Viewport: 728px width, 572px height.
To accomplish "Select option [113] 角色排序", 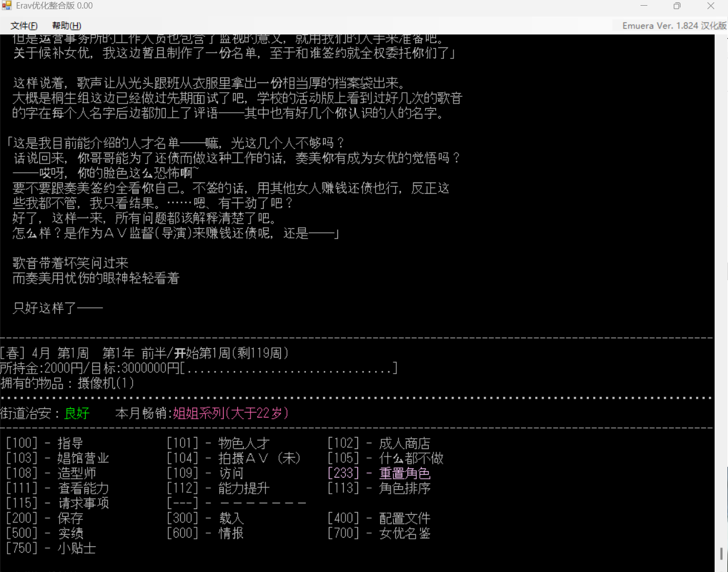I will (379, 488).
